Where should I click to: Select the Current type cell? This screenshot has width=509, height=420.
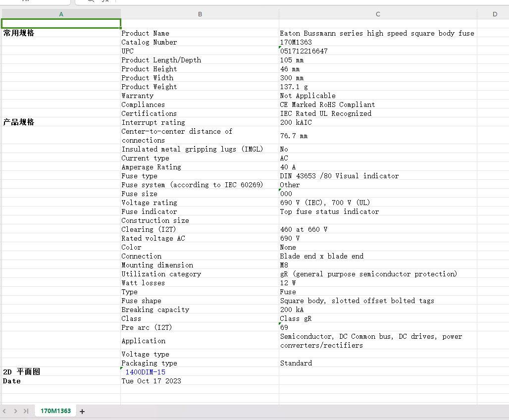point(200,158)
